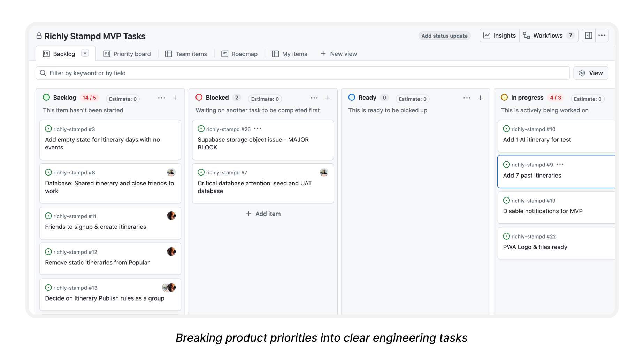Viewport: 644px width, 357px height.
Task: Click the Backlog column Estimate: 0 label
Action: click(x=123, y=99)
